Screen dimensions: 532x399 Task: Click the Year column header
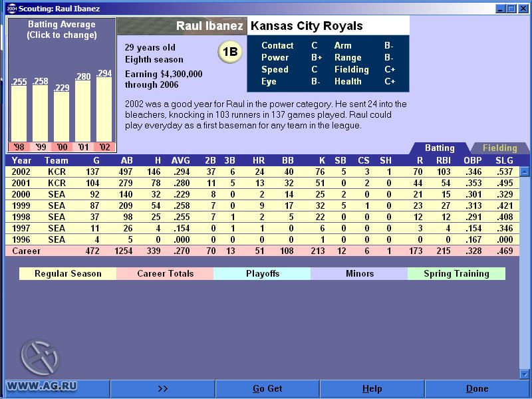(x=21, y=160)
